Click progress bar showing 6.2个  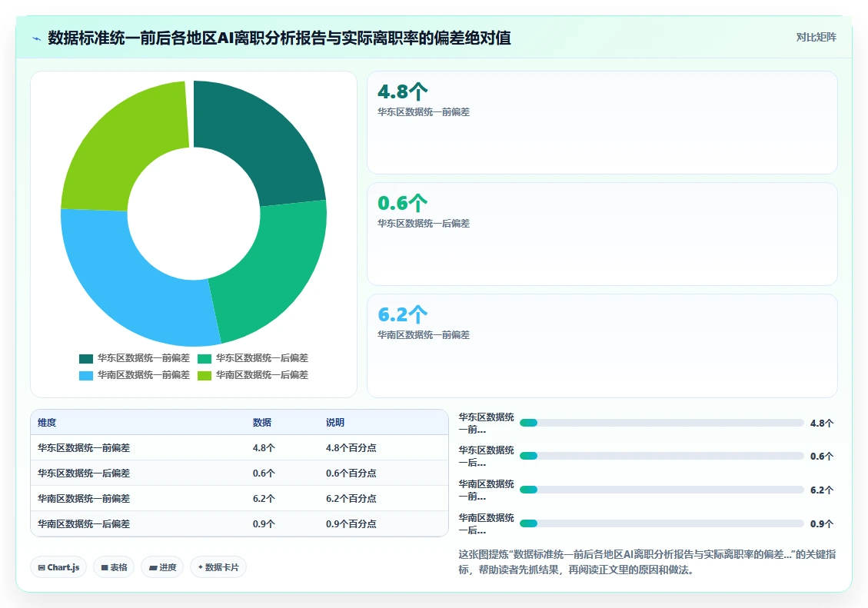pyautogui.click(x=661, y=490)
